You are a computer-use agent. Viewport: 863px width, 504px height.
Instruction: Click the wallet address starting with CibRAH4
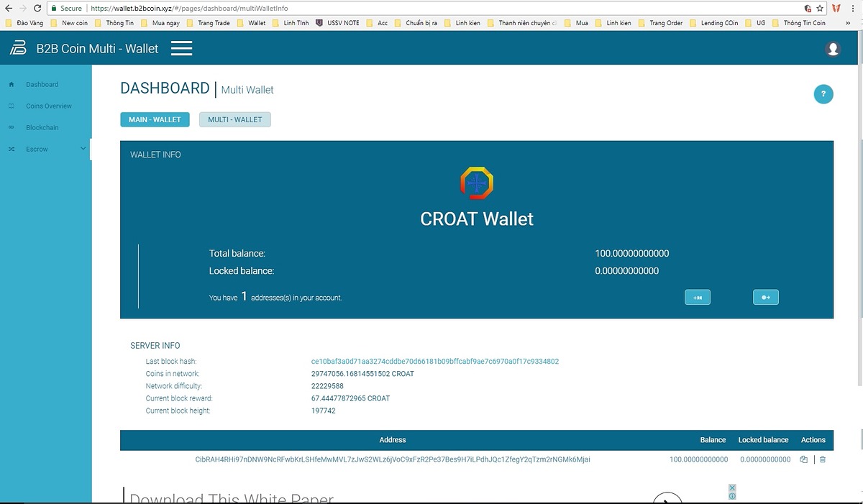393,459
